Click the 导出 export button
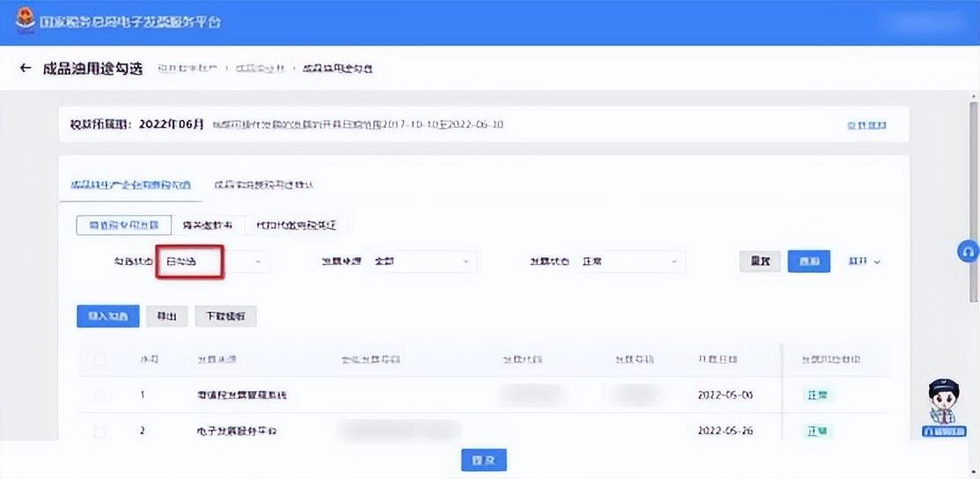 point(166,316)
